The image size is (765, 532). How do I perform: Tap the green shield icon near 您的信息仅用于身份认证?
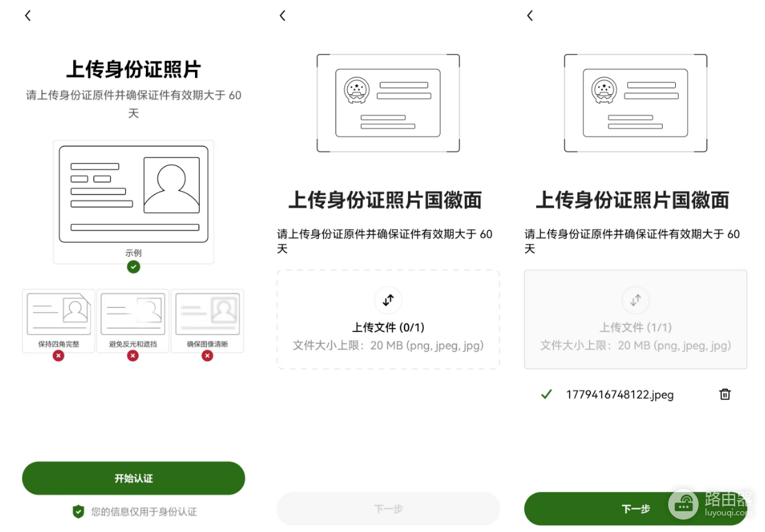[78, 511]
